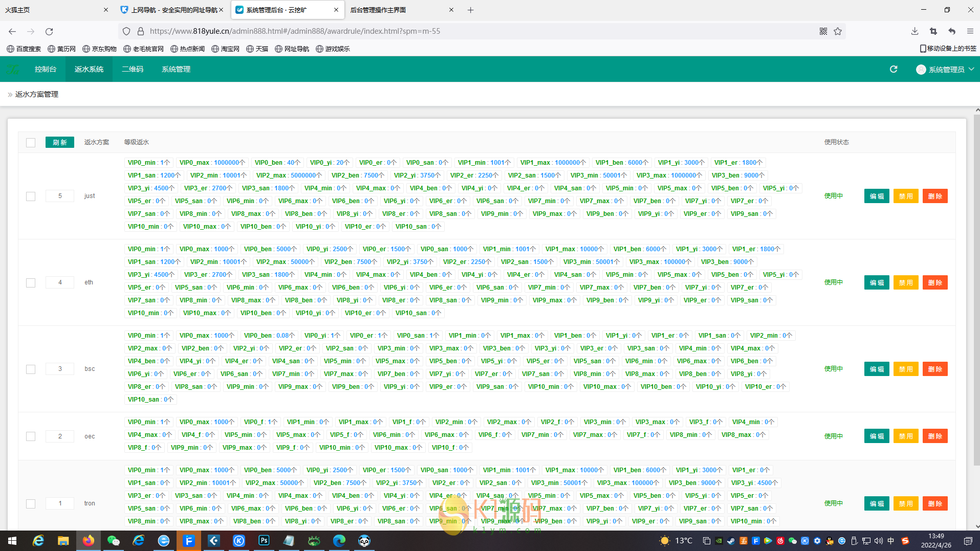
Task: Check the checkbox for the just row
Action: pos(31,196)
